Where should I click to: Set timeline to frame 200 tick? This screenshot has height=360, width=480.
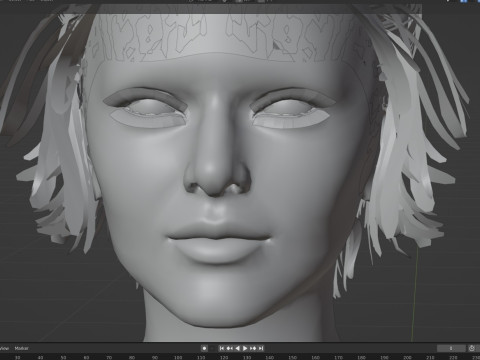407,358
